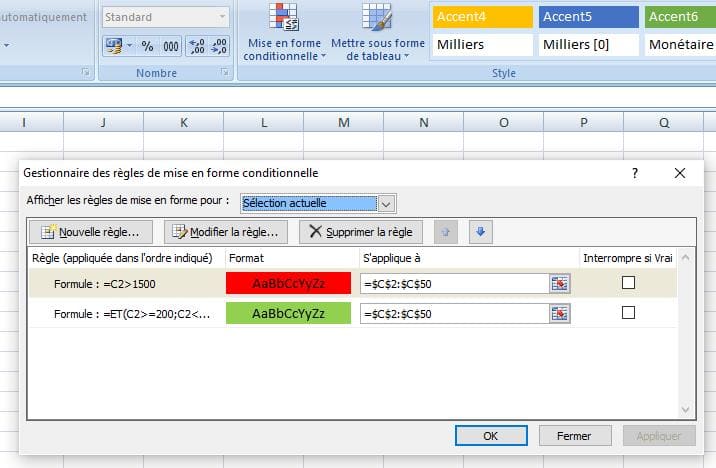Image resolution: width=716 pixels, height=468 pixels.
Task: Open Standard number format dropdown
Action: tap(222, 17)
